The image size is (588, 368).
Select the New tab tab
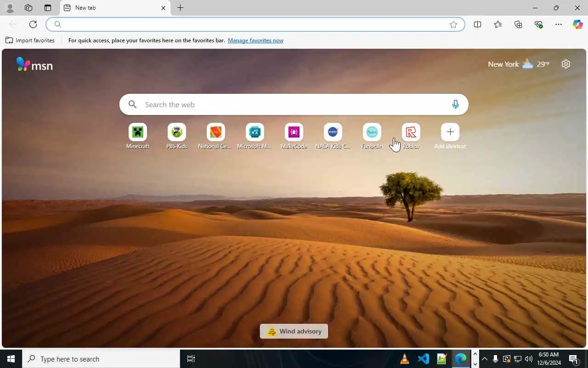[x=115, y=8]
